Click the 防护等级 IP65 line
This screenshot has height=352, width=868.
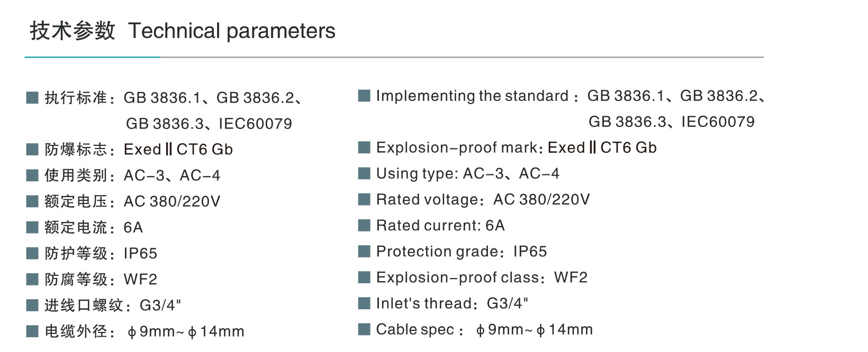pyautogui.click(x=101, y=254)
